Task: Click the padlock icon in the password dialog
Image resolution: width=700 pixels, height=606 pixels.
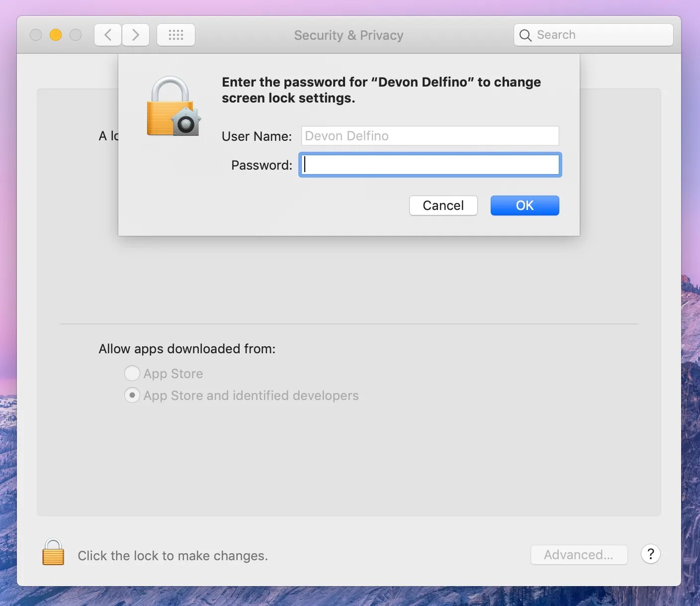Action: coord(173,106)
